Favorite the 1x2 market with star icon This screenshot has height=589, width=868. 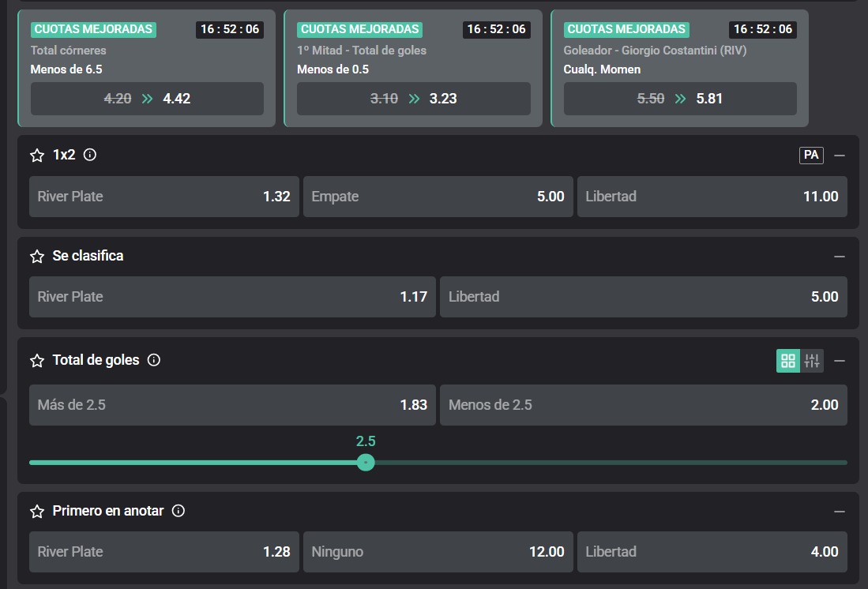coord(37,155)
